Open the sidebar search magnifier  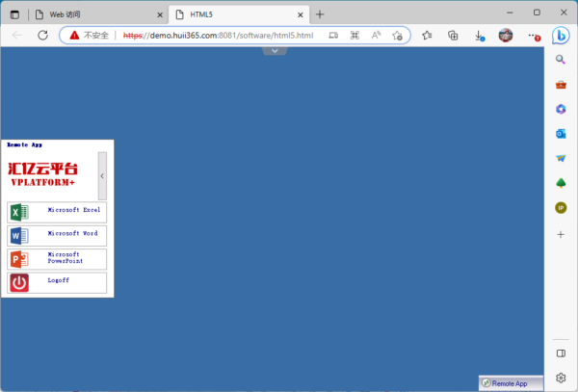[561, 60]
